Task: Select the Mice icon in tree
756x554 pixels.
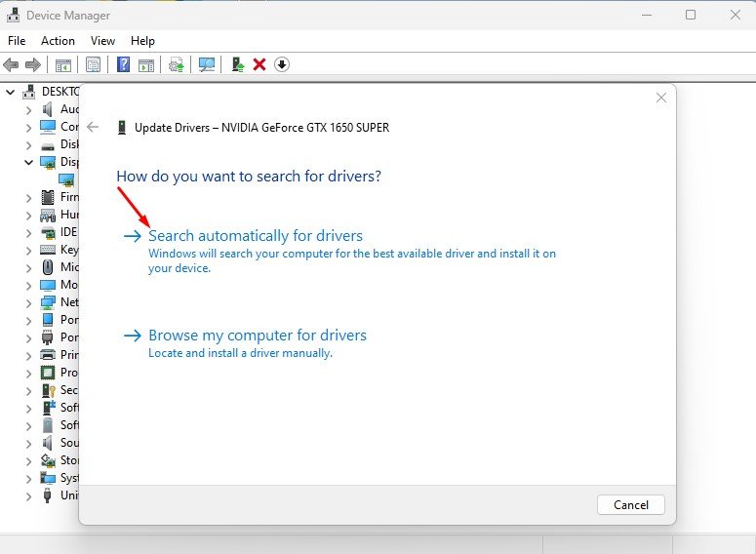Action: point(48,267)
